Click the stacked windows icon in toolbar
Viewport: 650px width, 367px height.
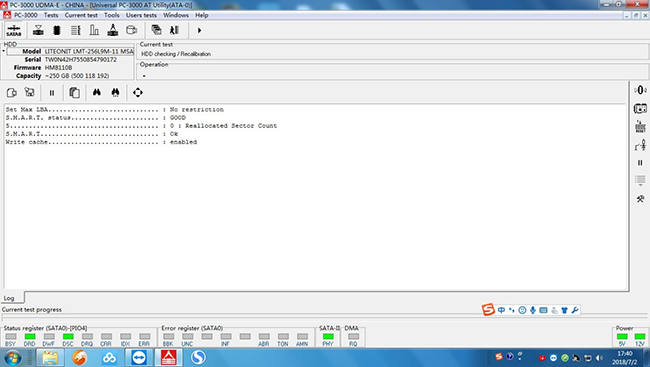click(156, 30)
